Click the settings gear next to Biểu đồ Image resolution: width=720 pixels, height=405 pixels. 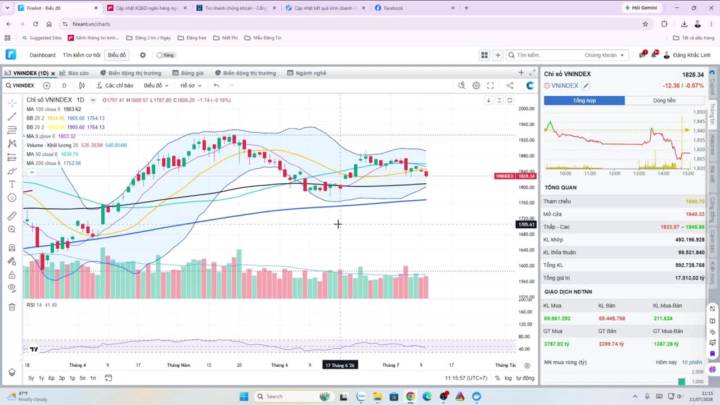(143, 55)
